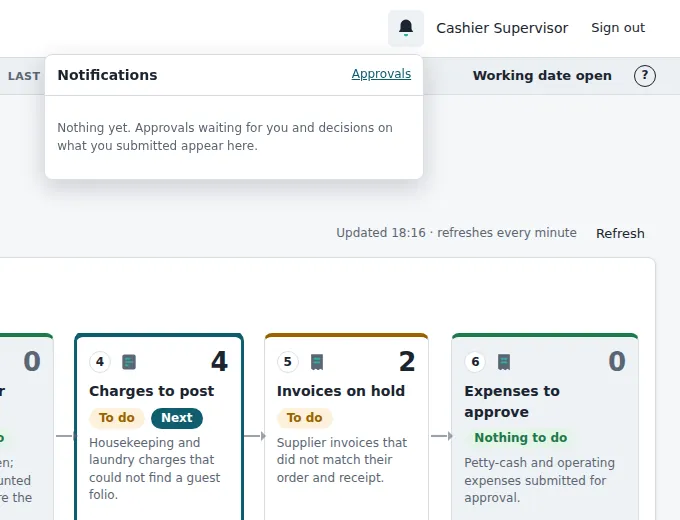Click the Next badge on Charges to post
This screenshot has width=680, height=520.
coord(177,418)
